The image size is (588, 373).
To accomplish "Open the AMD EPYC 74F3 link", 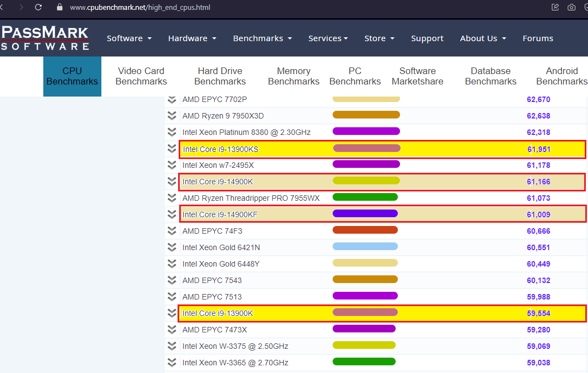I will 212,231.
